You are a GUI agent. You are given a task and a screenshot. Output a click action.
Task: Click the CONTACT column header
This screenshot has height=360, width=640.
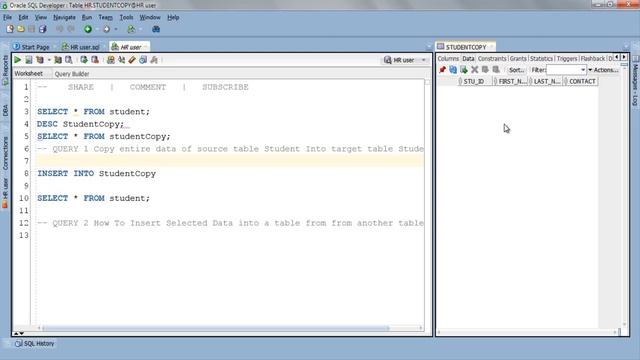click(x=582, y=81)
